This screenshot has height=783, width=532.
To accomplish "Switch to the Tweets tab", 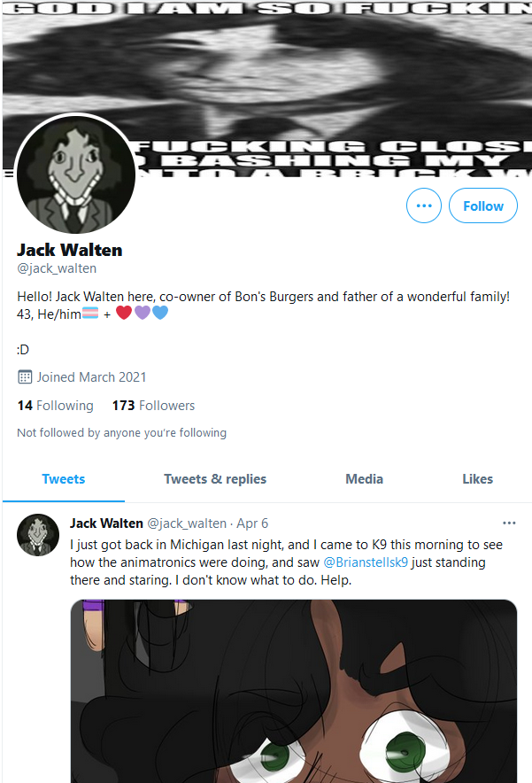I will [64, 479].
